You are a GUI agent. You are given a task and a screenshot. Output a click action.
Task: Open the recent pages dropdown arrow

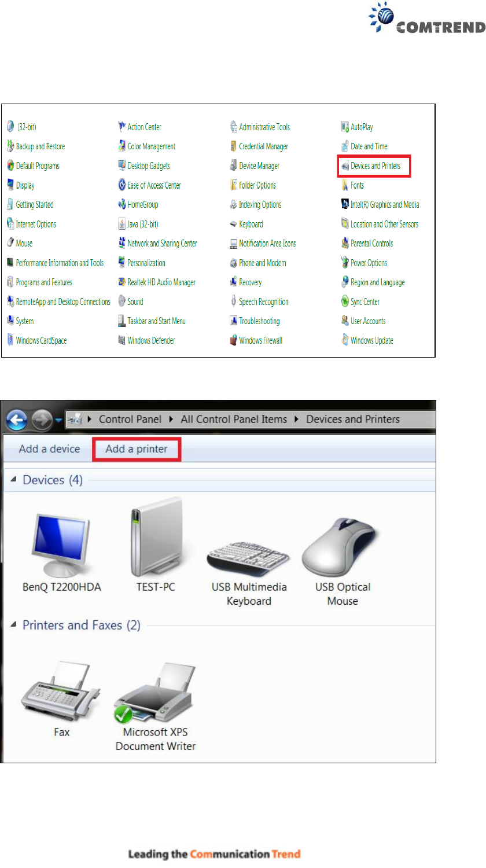pos(58,420)
